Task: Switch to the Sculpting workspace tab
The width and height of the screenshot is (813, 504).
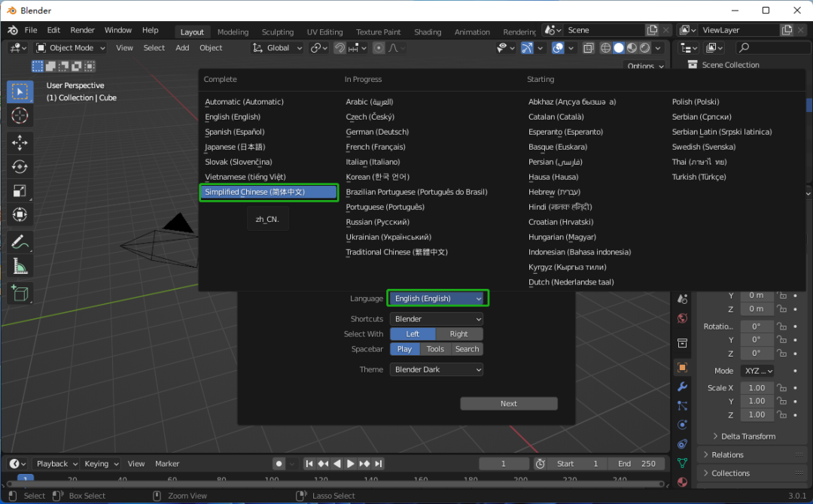Action: tap(277, 32)
